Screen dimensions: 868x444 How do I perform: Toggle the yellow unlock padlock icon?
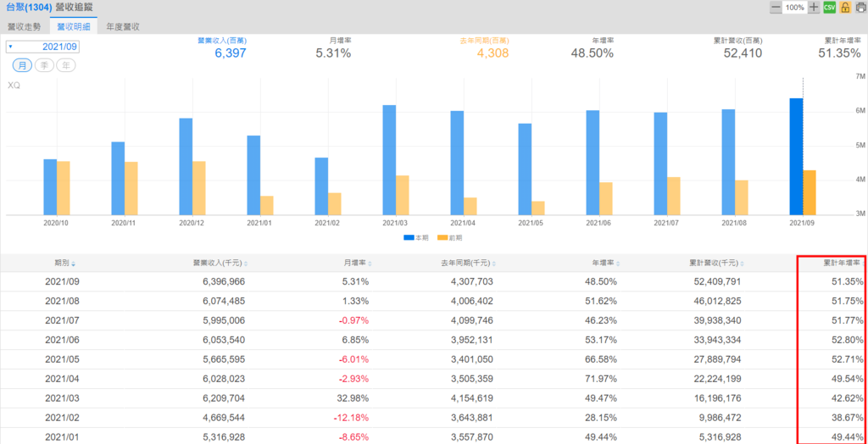pyautogui.click(x=845, y=7)
